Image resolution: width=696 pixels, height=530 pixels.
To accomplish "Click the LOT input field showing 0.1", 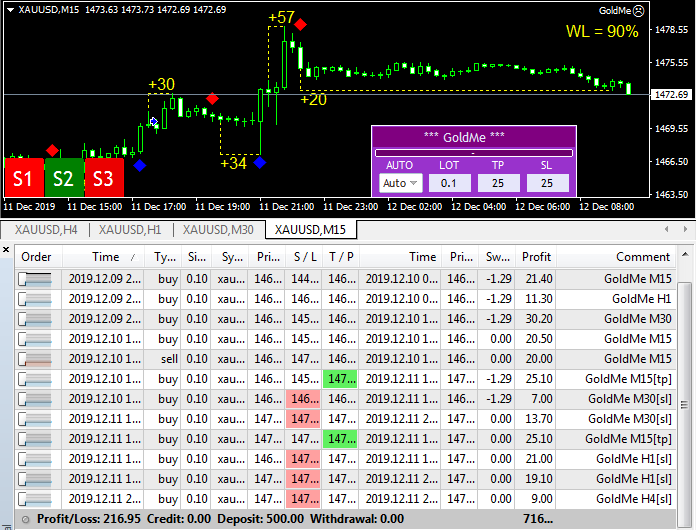I will coord(450,183).
